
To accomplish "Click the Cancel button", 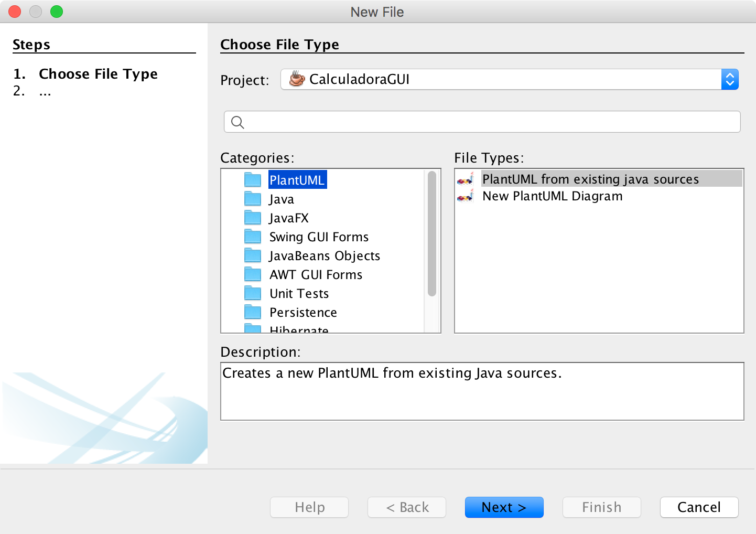I will click(699, 507).
